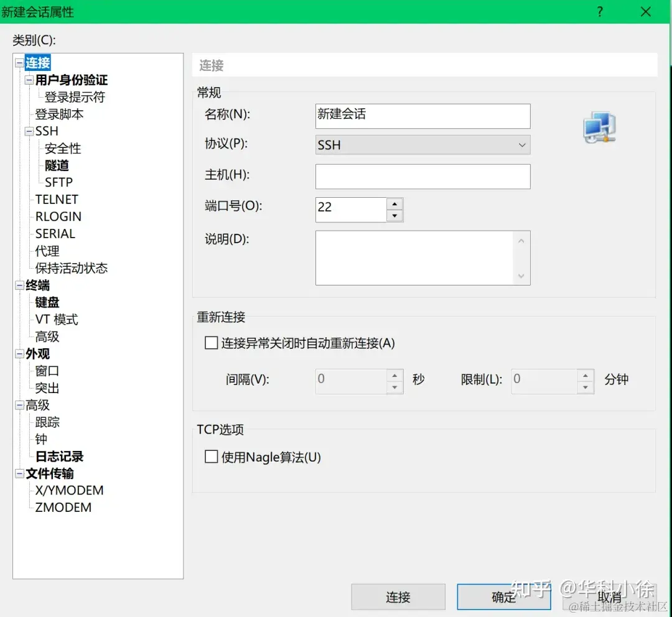Screen dimensions: 672x617
Task: Click the disabled 间隔 input field
Action: coord(350,381)
